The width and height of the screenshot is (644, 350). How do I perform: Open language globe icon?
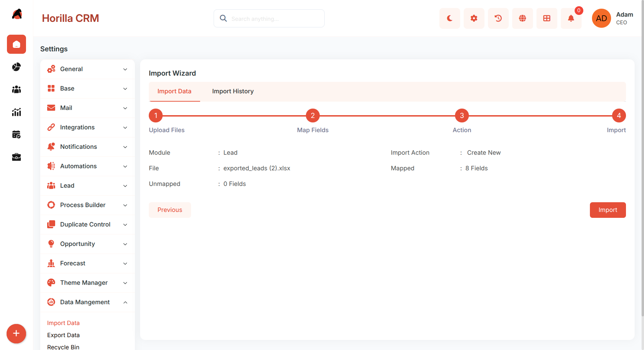coord(522,18)
